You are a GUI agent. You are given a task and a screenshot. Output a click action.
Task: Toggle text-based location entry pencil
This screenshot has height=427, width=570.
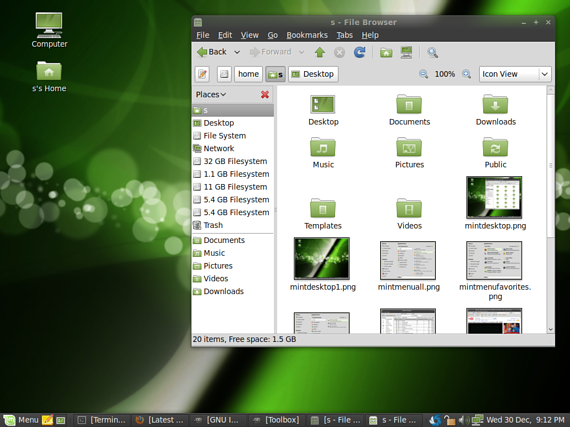tap(202, 74)
